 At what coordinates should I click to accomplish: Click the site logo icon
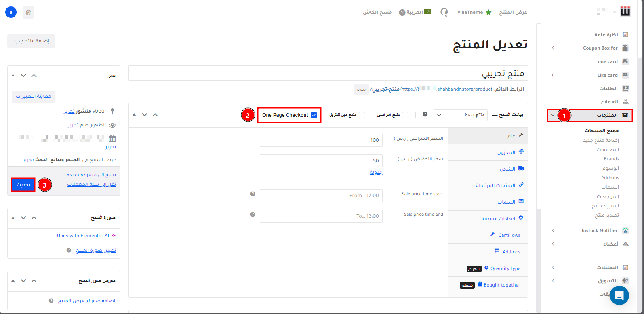coord(625,12)
